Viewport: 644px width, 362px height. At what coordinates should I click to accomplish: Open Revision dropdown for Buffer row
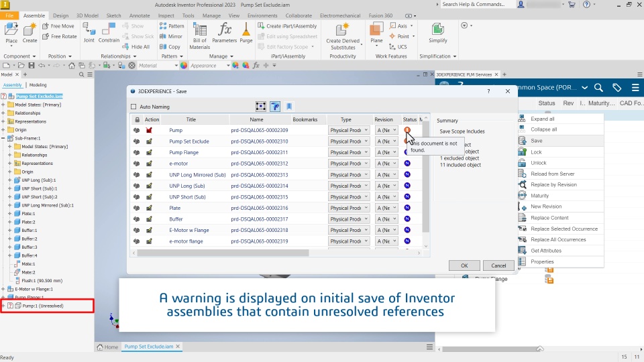pyautogui.click(x=386, y=219)
